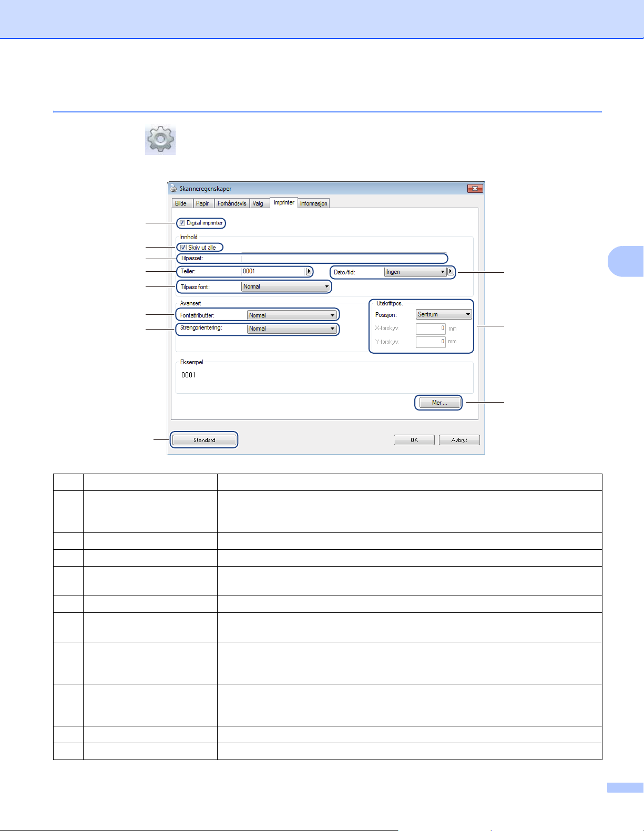Click the gear settings icon

click(160, 140)
